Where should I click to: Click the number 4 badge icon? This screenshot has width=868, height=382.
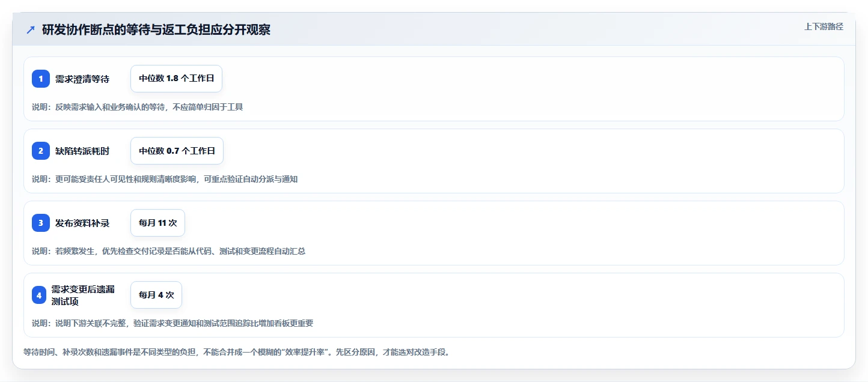coord(39,295)
